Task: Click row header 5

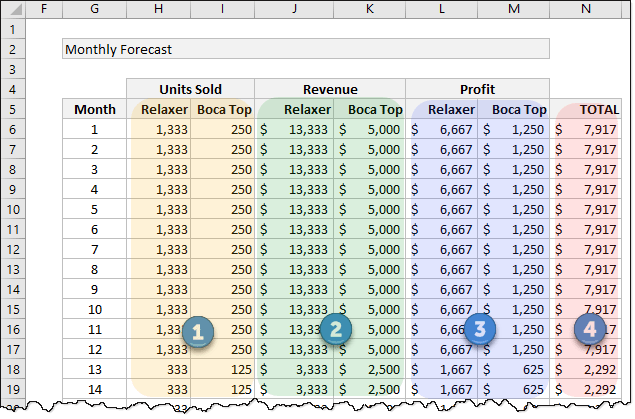Action: (x=13, y=109)
